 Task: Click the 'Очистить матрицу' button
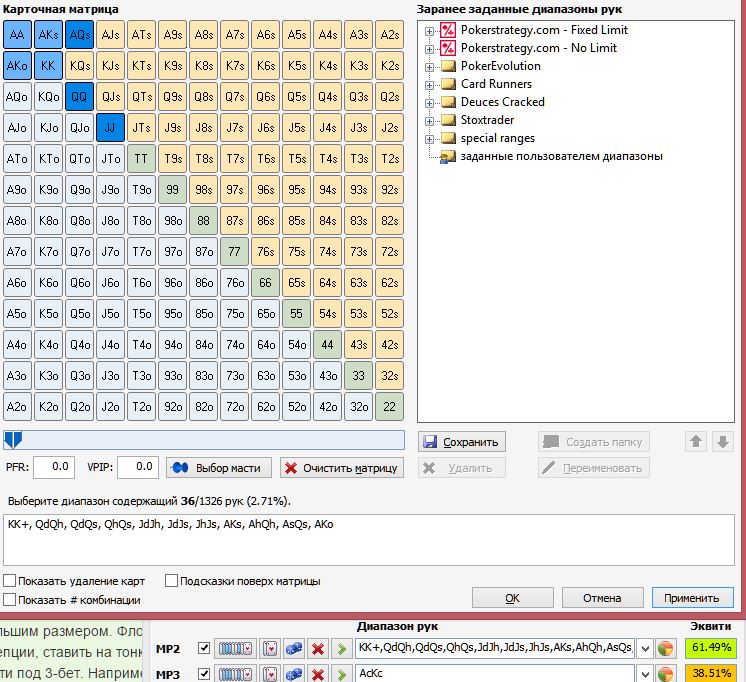point(341,467)
